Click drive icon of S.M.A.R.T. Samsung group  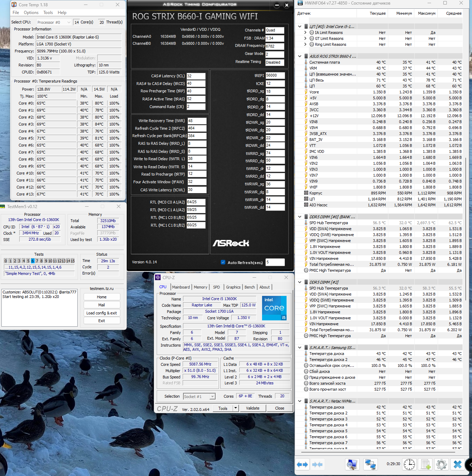pyautogui.click(x=306, y=348)
